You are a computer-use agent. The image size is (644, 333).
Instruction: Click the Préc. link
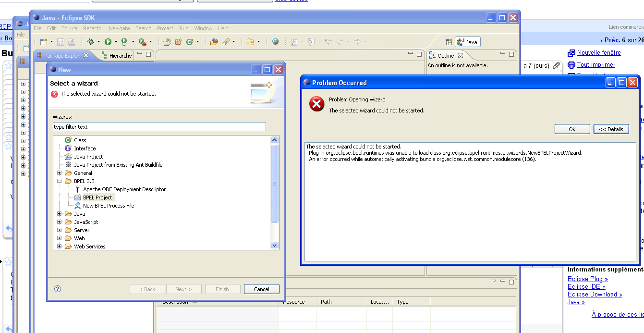coord(610,40)
